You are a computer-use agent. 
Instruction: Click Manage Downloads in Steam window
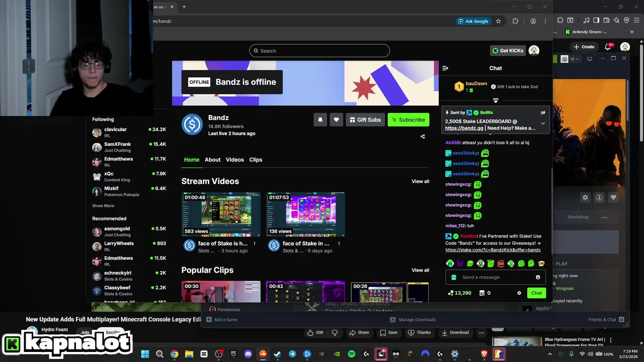point(413,320)
